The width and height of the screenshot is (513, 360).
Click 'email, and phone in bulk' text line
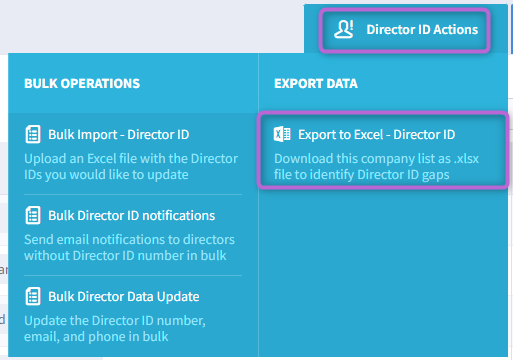tap(96, 337)
